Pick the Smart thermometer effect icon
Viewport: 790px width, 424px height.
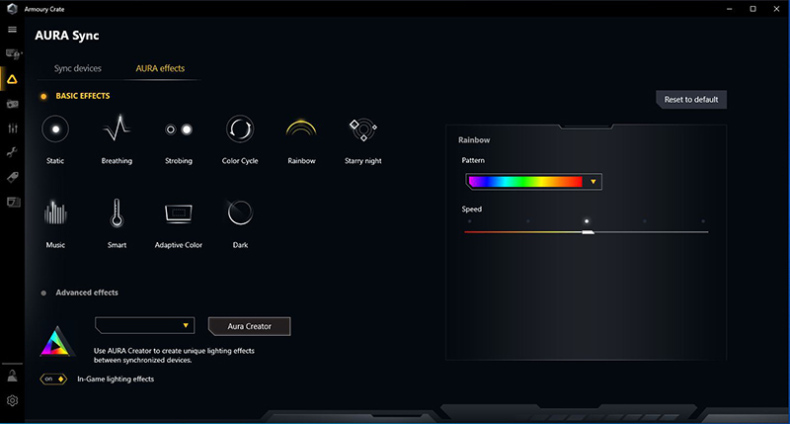[117, 212]
